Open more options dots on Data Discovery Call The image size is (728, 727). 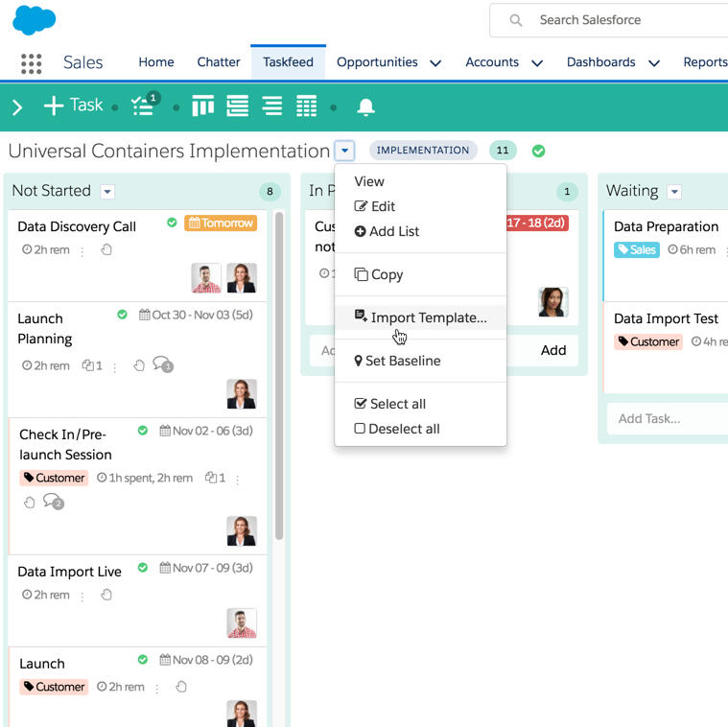click(82, 251)
